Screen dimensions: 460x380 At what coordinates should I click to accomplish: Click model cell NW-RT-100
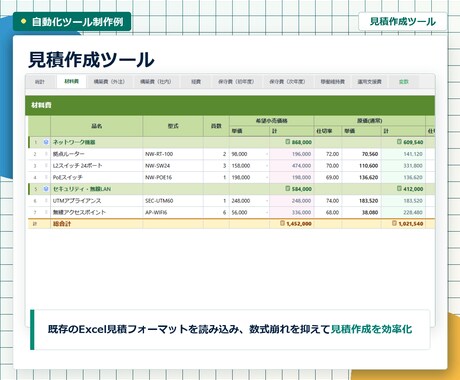(173, 154)
